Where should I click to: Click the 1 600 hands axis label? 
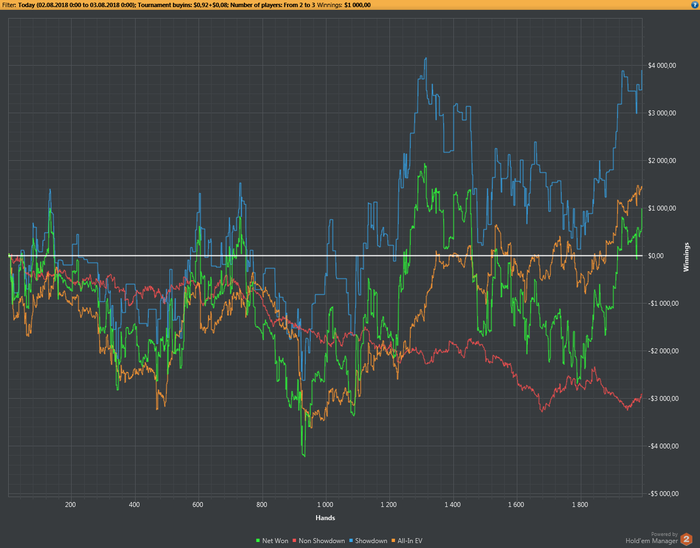point(516,505)
